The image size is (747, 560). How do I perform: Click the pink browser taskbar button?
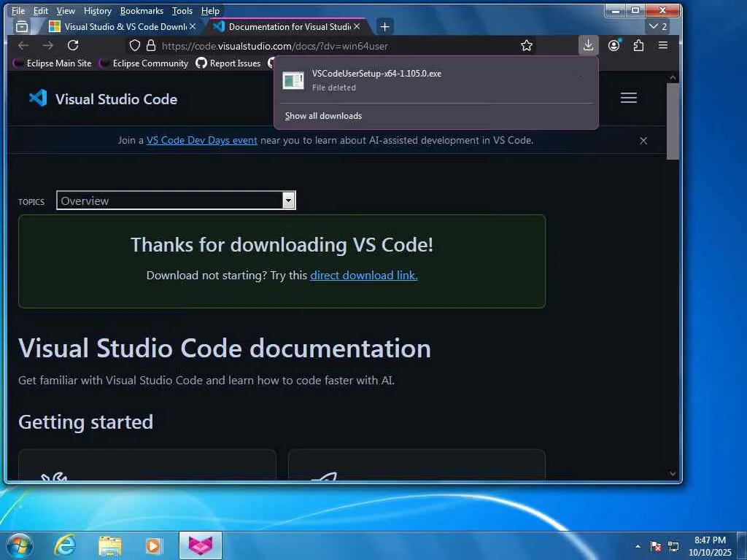pos(201,545)
